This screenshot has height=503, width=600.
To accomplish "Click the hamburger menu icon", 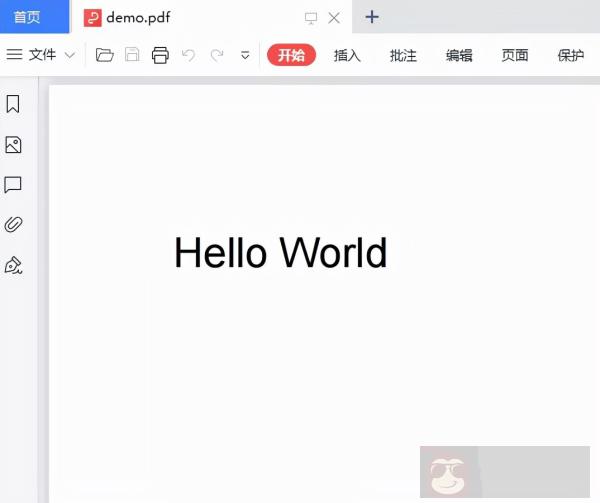I will click(15, 54).
